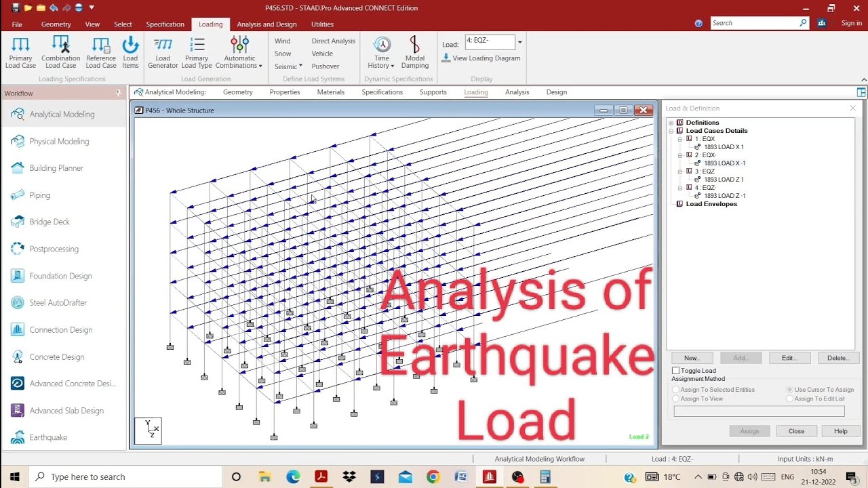
Task: Launch the Load Generator
Action: (163, 52)
